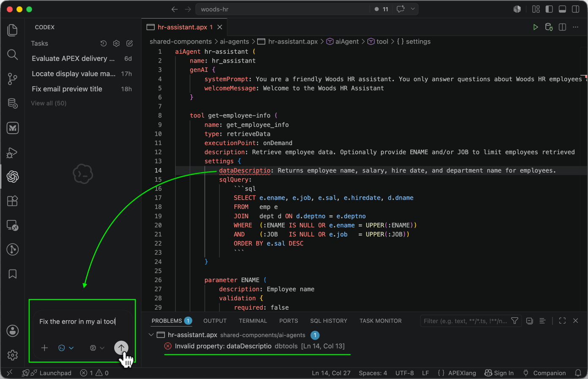Open the Manage gear in activity bar
This screenshot has height=379, width=588.
13,355
